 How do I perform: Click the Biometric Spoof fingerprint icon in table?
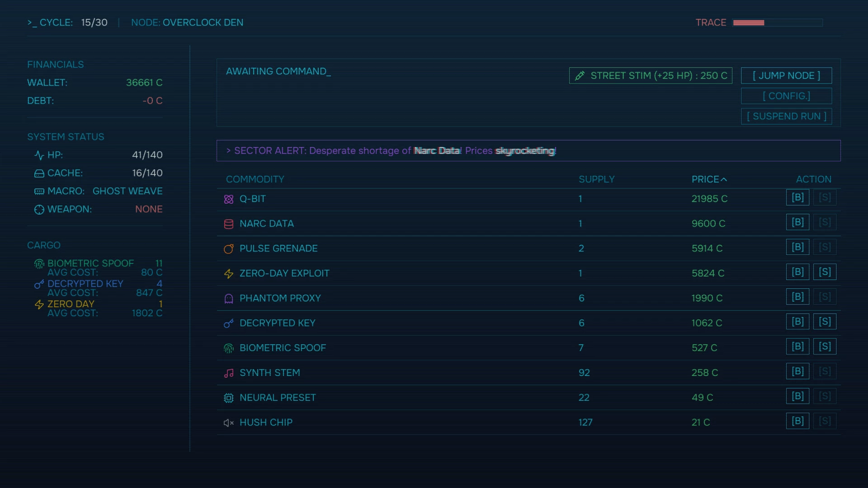(x=229, y=348)
